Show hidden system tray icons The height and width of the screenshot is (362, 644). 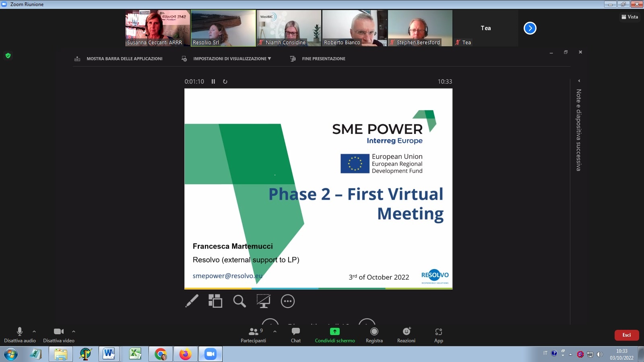coord(570,354)
